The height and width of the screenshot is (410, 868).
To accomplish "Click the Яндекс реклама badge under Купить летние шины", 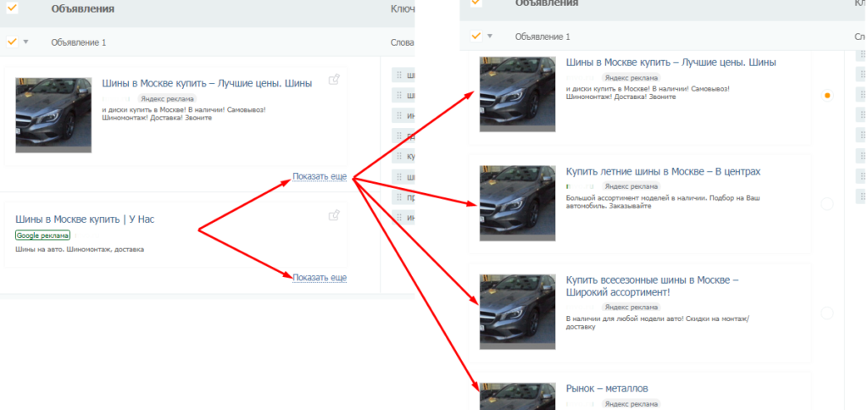I will coord(629,186).
